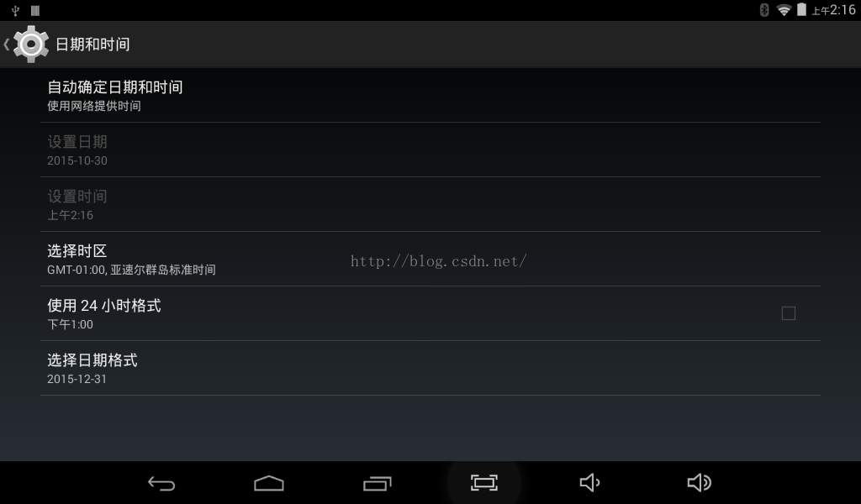Viewport: 861px width, 504px height.
Task: Tap the back chevron beside the gear
Action: coord(7,45)
